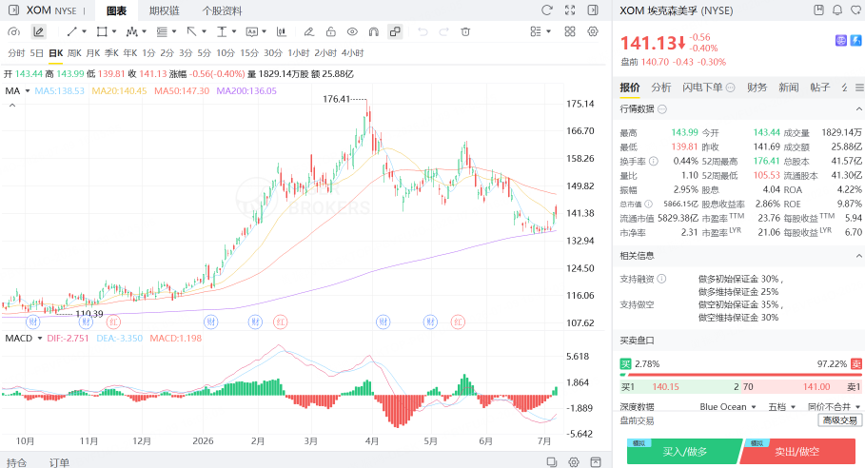Toggle the drawing mode pencil button
The width and height of the screenshot is (865, 468).
click(38, 32)
